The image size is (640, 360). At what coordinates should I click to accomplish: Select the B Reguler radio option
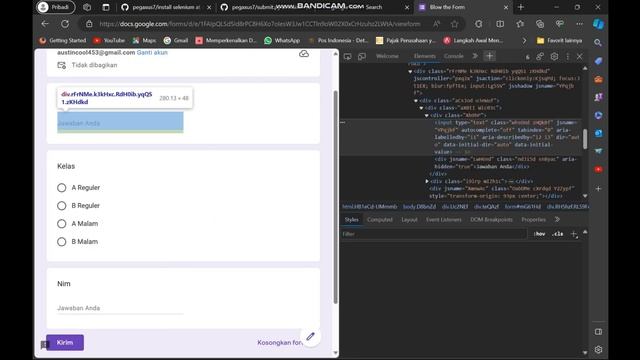tap(62, 206)
